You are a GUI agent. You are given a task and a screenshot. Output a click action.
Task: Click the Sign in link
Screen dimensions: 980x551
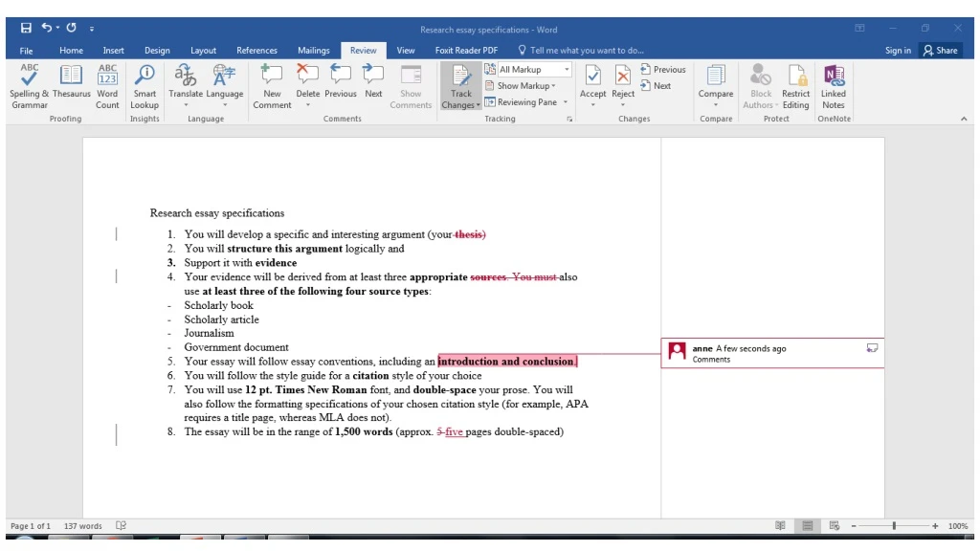tap(898, 50)
